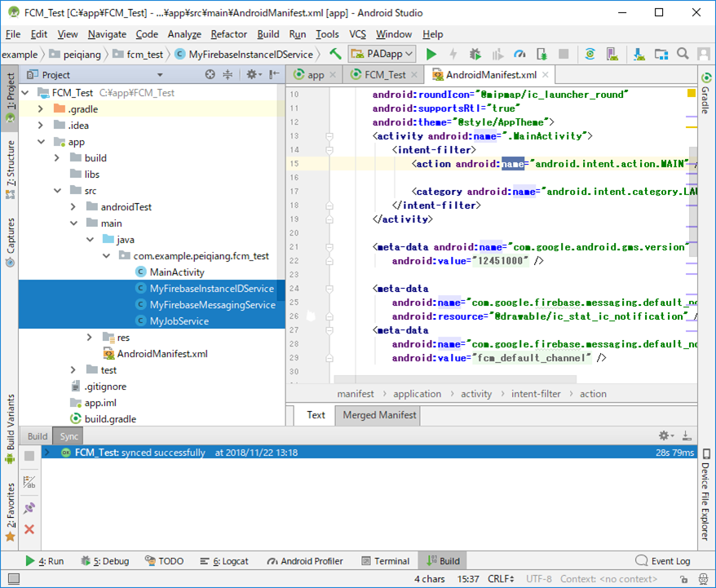Open Build panel settings gear
The image size is (716, 588).
tap(665, 435)
